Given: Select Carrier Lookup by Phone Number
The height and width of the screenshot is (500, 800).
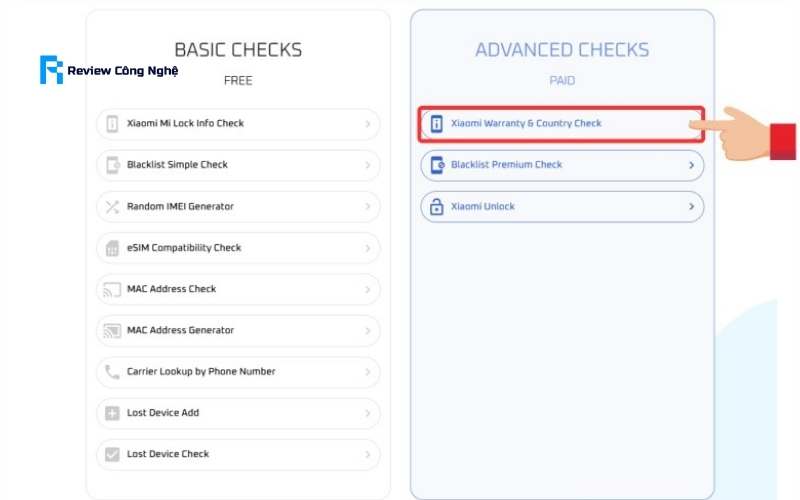Looking at the screenshot, I should [238, 371].
